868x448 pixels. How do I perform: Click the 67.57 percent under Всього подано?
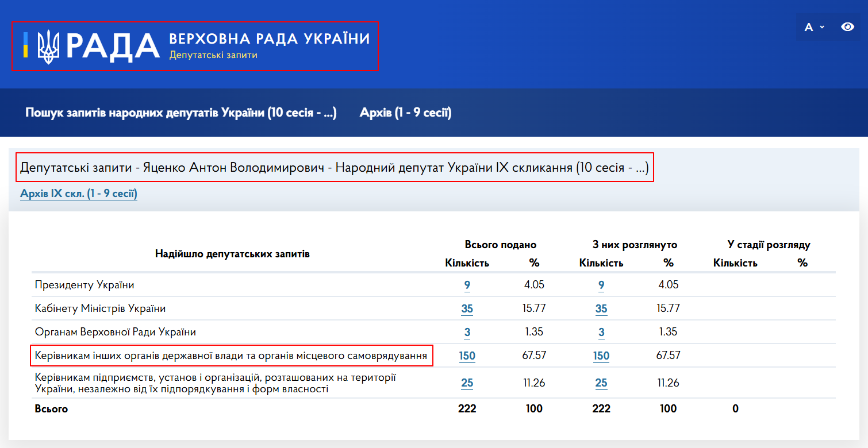(x=534, y=356)
